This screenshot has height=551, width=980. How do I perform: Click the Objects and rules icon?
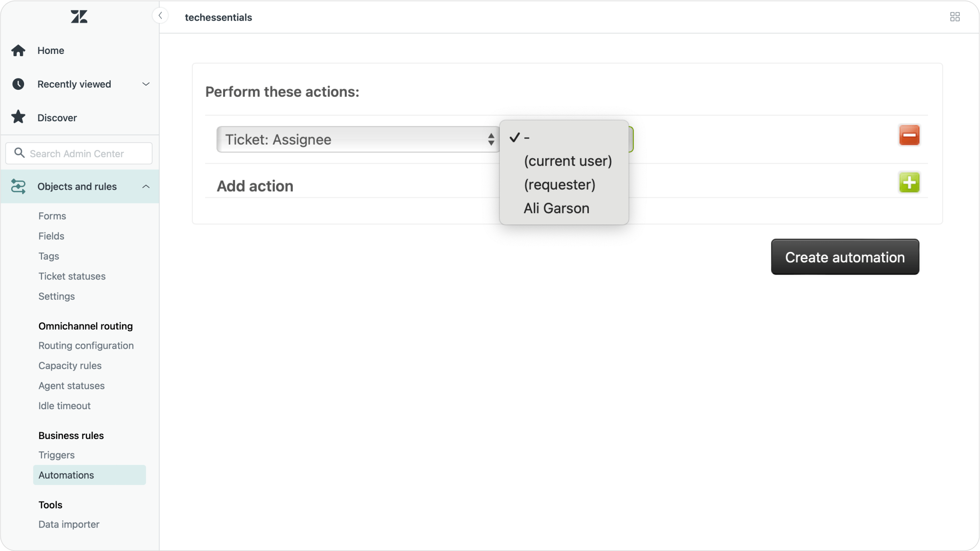18,186
